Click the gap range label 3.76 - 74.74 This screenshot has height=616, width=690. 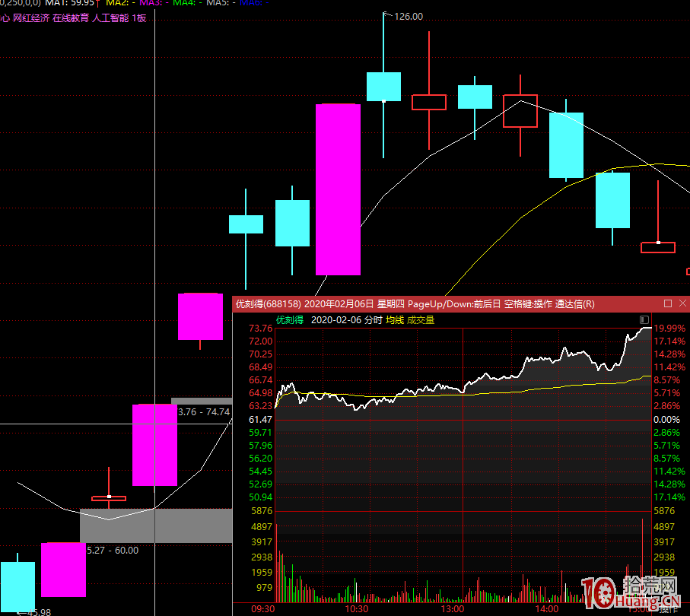(204, 412)
